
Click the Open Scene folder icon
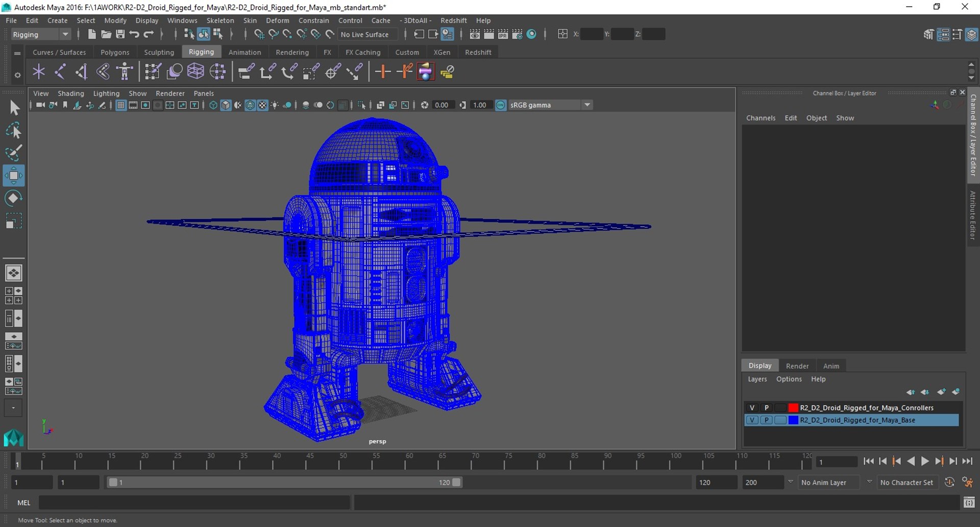click(x=106, y=34)
